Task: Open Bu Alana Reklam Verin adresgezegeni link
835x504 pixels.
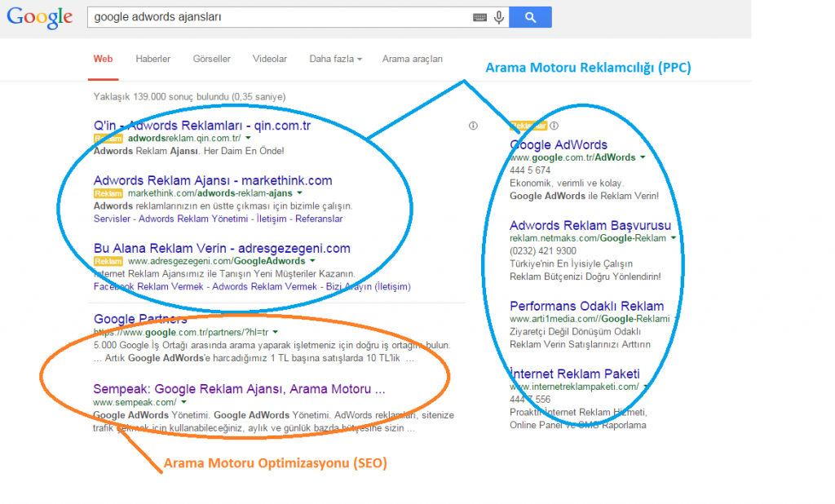Action: coord(222,248)
